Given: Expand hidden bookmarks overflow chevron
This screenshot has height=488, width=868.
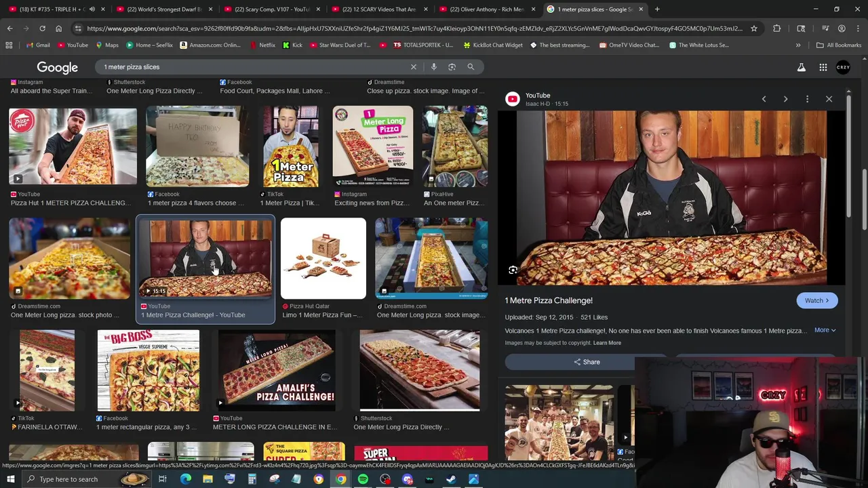Looking at the screenshot, I should pos(798,45).
